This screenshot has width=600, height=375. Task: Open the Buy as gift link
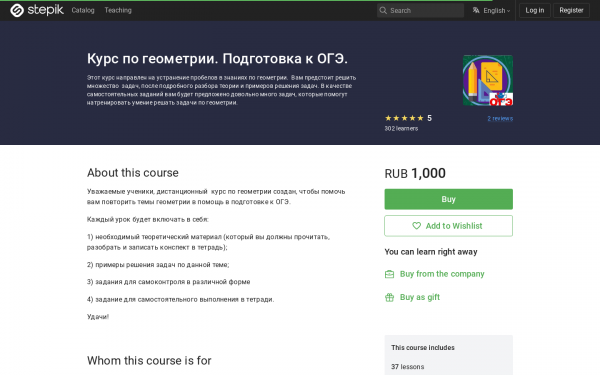(x=420, y=297)
